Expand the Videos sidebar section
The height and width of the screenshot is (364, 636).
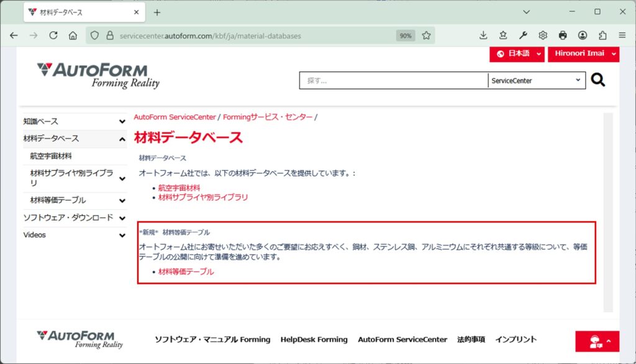pyautogui.click(x=122, y=235)
